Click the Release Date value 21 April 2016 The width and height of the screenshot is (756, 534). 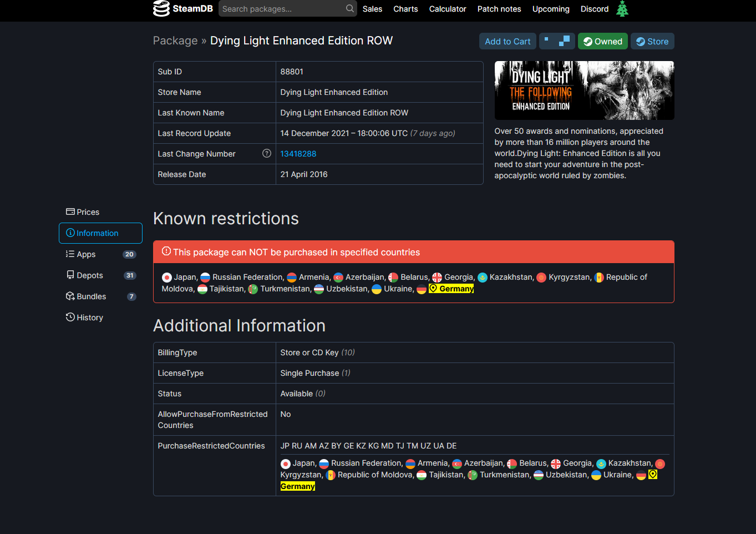[x=304, y=174]
